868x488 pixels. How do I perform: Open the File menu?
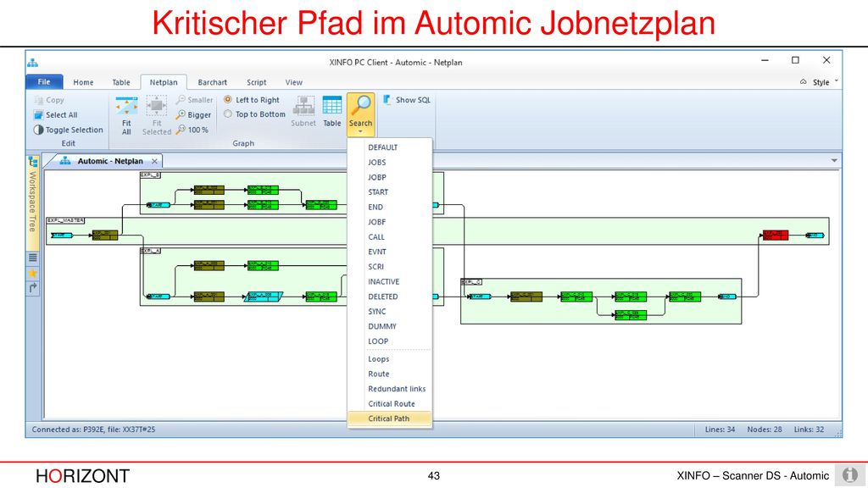(44, 82)
